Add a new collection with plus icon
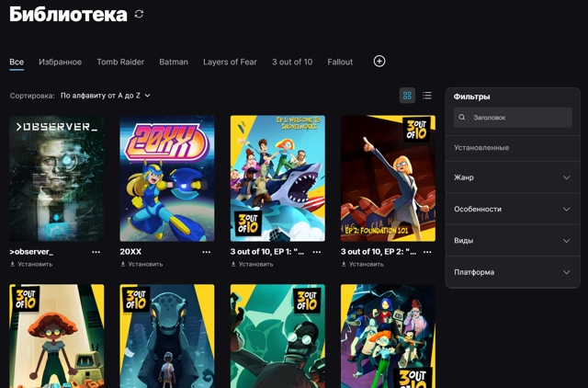Image resolution: width=588 pixels, height=388 pixels. coord(379,62)
